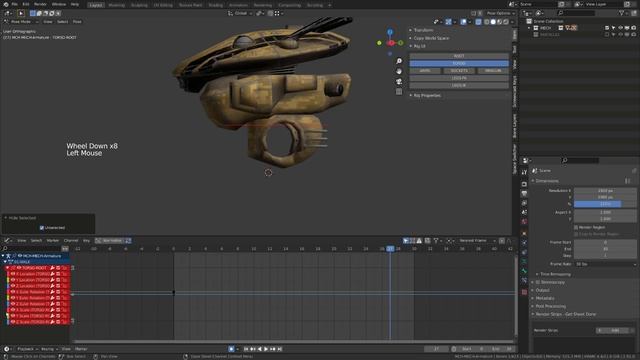Switch to the Animation workspace tab
The height and width of the screenshot is (360, 640).
(x=238, y=5)
